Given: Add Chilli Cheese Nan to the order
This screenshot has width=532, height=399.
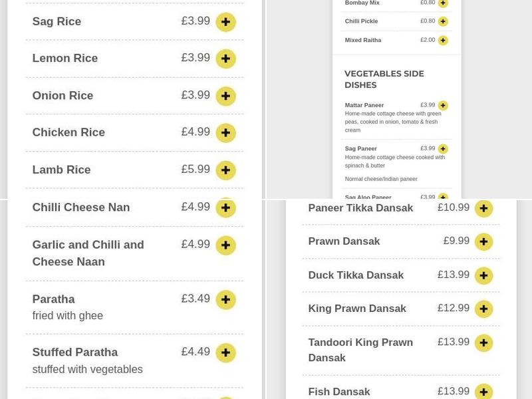Looking at the screenshot, I should pos(225,207).
